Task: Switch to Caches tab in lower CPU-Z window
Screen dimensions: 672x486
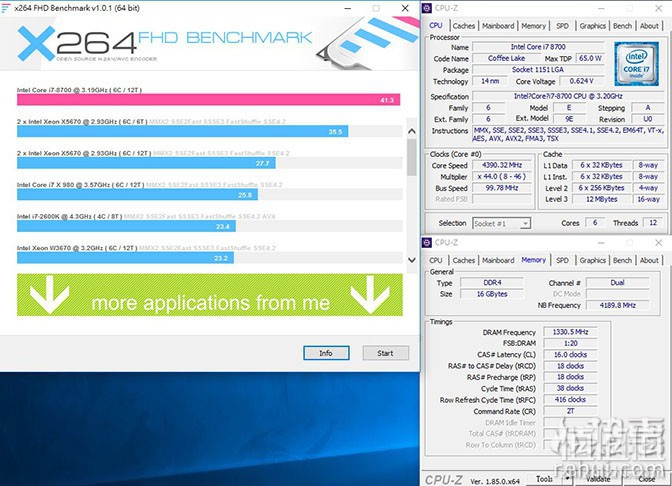Action: pos(464,260)
